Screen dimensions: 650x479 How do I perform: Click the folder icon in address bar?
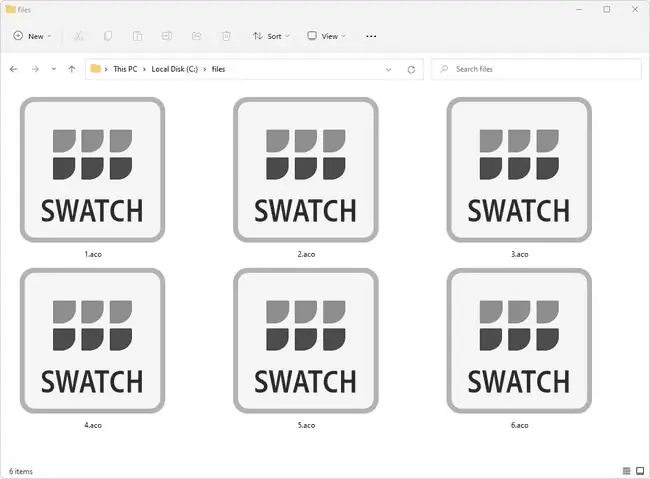point(95,68)
